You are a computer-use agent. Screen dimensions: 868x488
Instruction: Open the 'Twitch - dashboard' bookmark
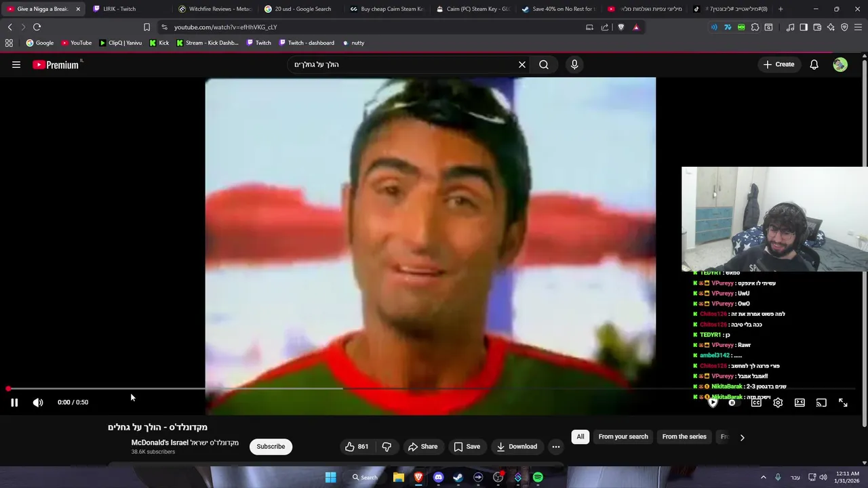coord(306,43)
